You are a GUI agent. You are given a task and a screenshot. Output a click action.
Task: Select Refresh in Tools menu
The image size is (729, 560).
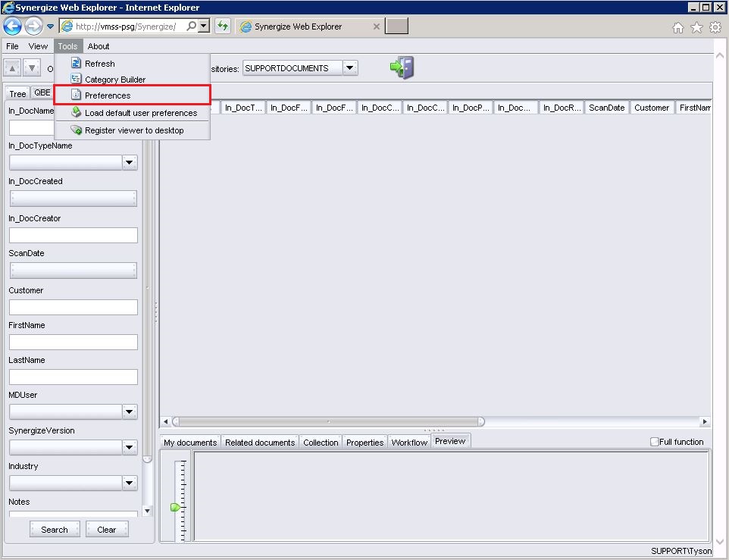132,63
